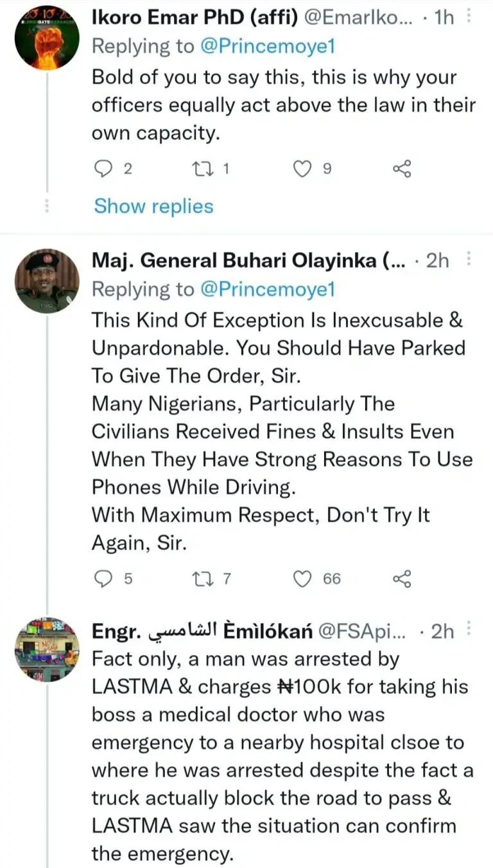Reply to Maj. General Buhari Olayinka's tweet
This screenshot has height=868, width=493.
click(x=104, y=579)
